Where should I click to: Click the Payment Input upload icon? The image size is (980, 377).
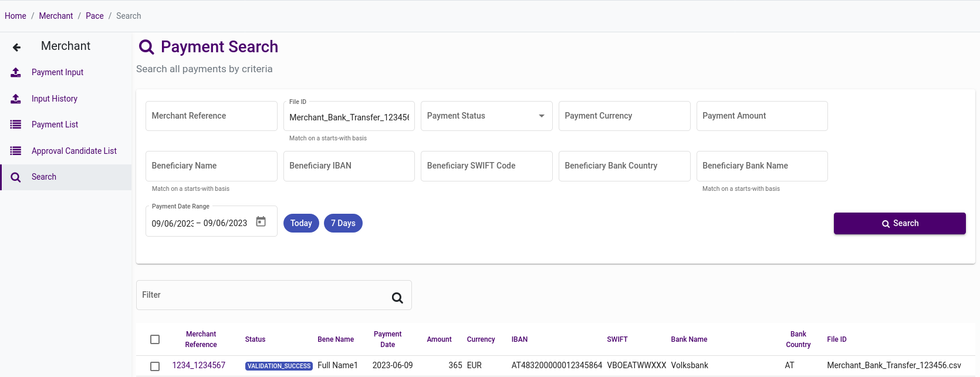click(x=16, y=72)
